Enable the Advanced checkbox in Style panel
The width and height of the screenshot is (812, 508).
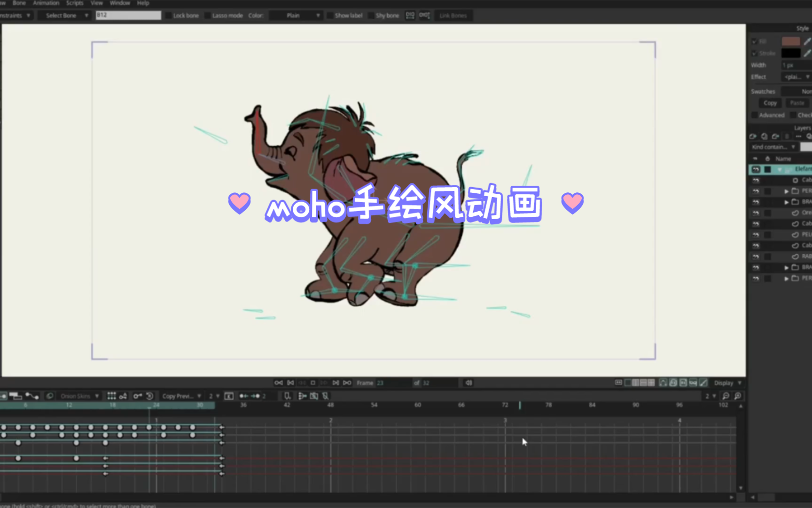(754, 115)
